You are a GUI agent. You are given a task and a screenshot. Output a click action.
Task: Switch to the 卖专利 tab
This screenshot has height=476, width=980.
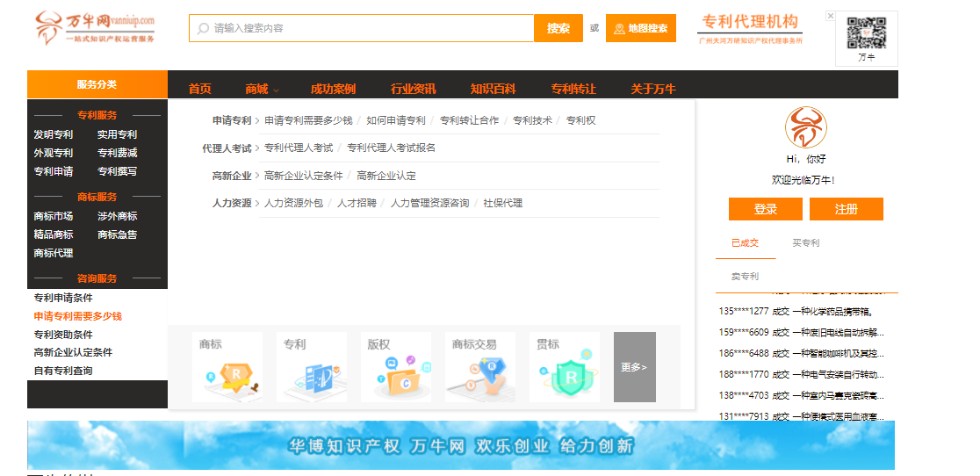pyautogui.click(x=745, y=276)
